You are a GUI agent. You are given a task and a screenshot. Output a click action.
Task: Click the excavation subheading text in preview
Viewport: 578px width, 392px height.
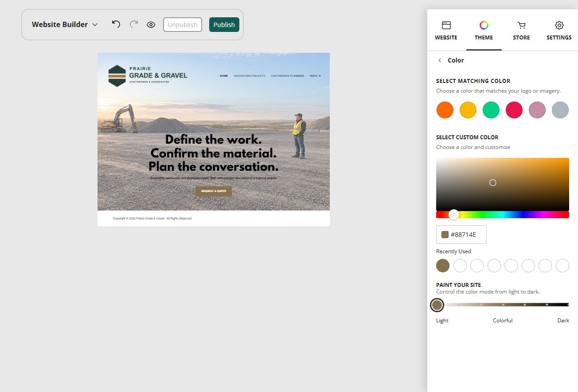tap(214, 178)
